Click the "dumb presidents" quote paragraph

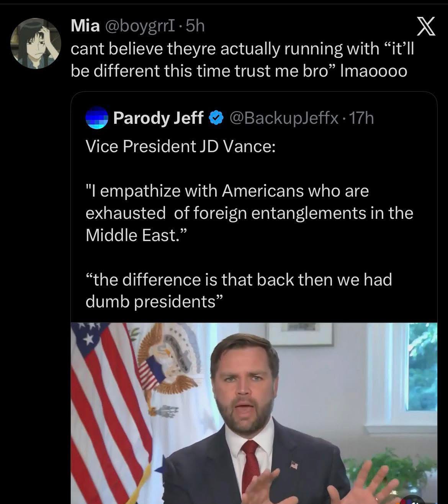(x=239, y=290)
